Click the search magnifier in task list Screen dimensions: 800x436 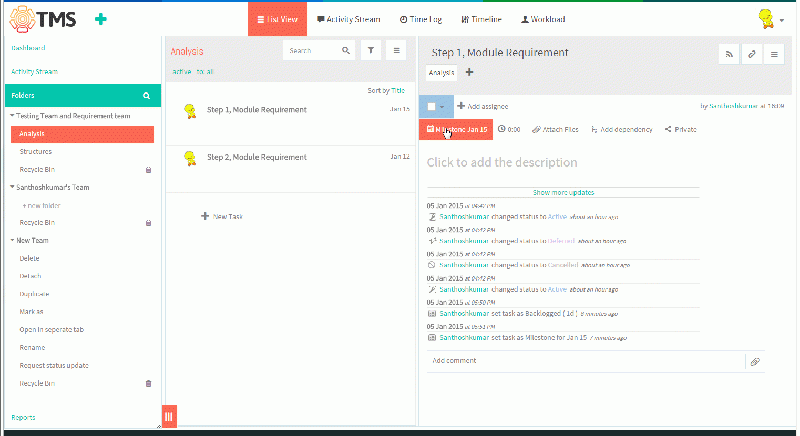pyautogui.click(x=346, y=50)
